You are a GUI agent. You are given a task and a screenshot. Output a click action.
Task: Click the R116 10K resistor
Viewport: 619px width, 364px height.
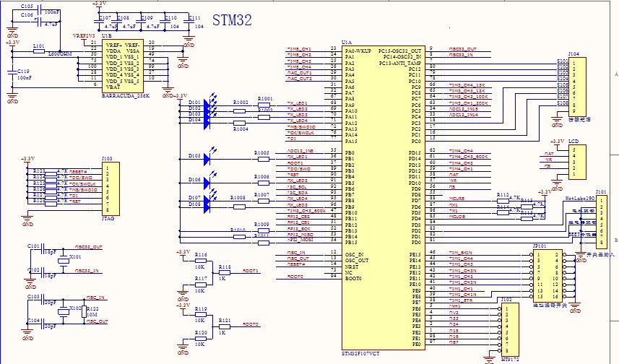[x=200, y=261]
